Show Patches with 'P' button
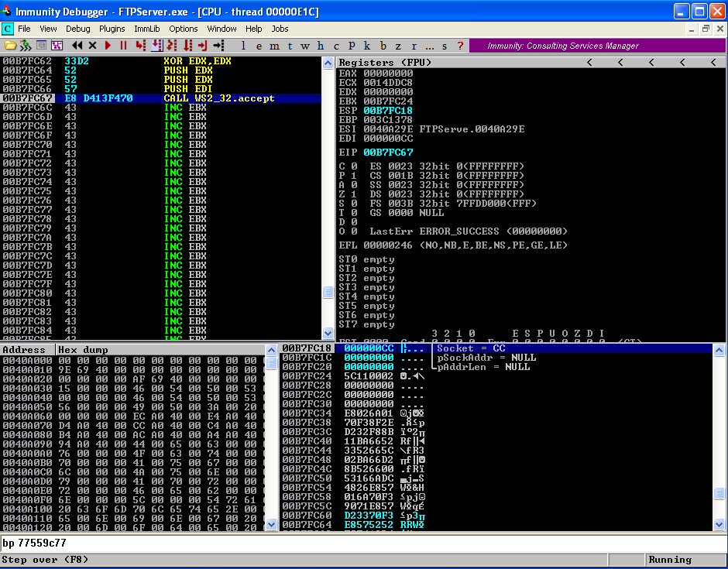Screen dimensions: 728x569 click(x=352, y=46)
